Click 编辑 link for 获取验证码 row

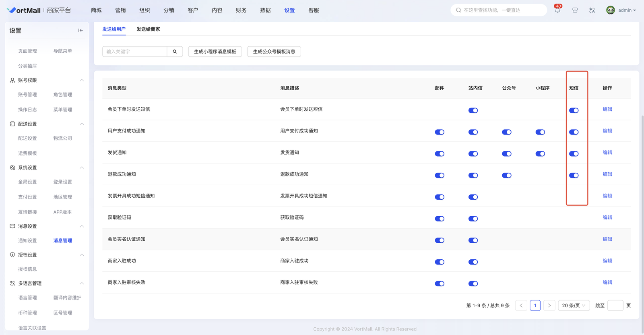[x=607, y=217]
